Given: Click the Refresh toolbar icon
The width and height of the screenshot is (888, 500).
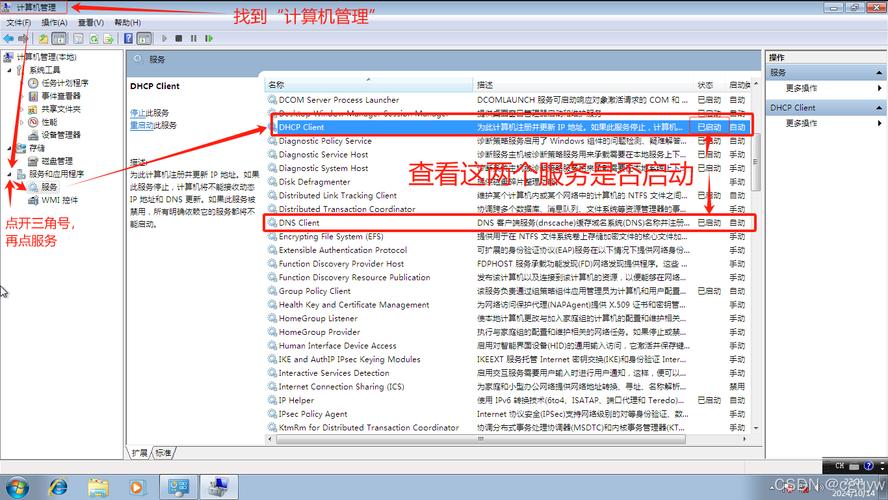Looking at the screenshot, I should [93, 39].
